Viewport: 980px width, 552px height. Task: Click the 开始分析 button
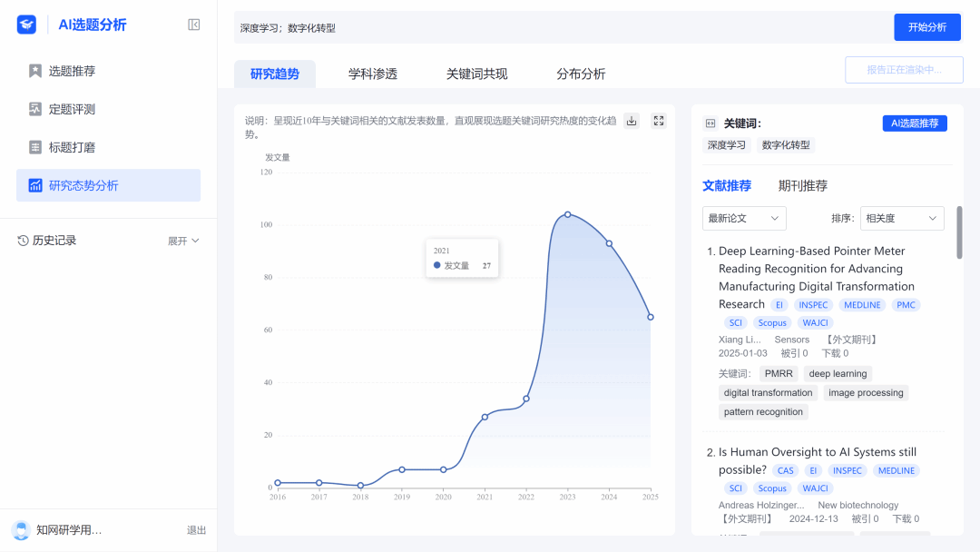(x=926, y=27)
